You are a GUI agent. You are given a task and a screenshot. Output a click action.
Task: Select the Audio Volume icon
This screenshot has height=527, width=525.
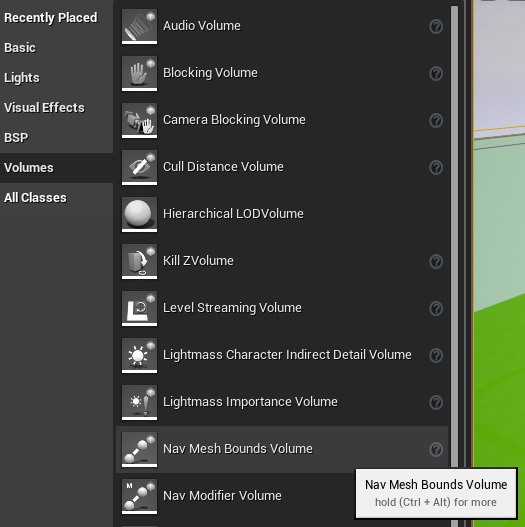139,26
